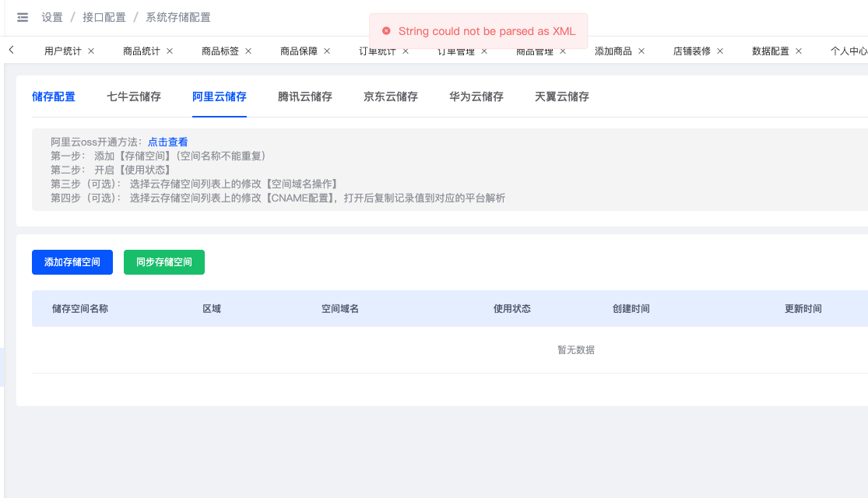Open the 腾讯云储存 tab
Screen dimensions: 868x498
click(305, 96)
